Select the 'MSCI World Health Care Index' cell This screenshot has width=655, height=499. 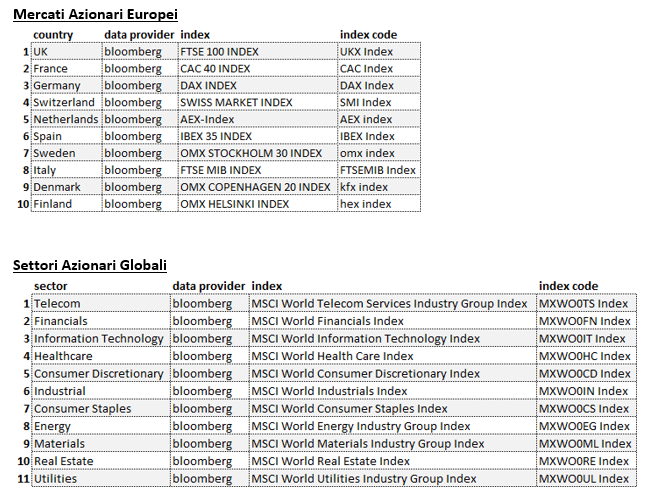click(393, 356)
